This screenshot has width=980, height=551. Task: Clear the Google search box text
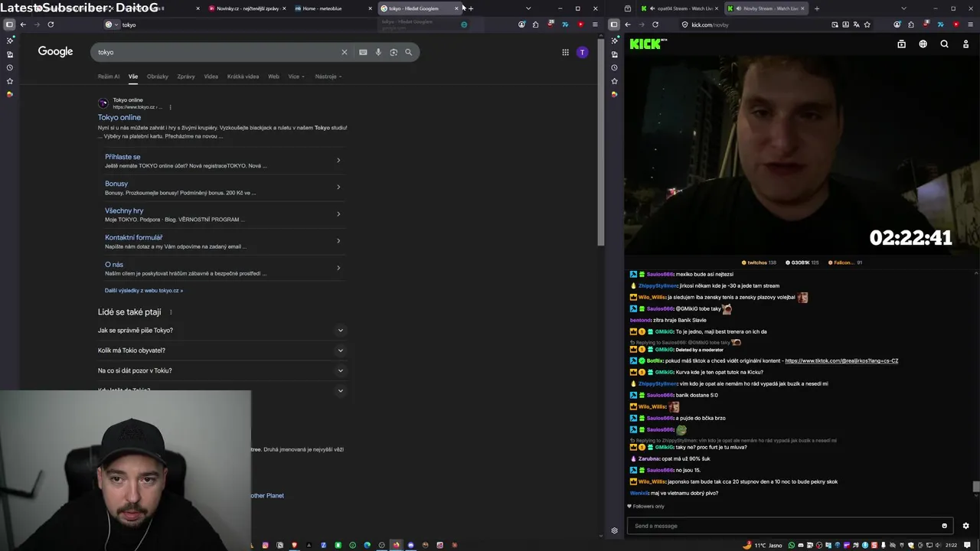click(345, 52)
